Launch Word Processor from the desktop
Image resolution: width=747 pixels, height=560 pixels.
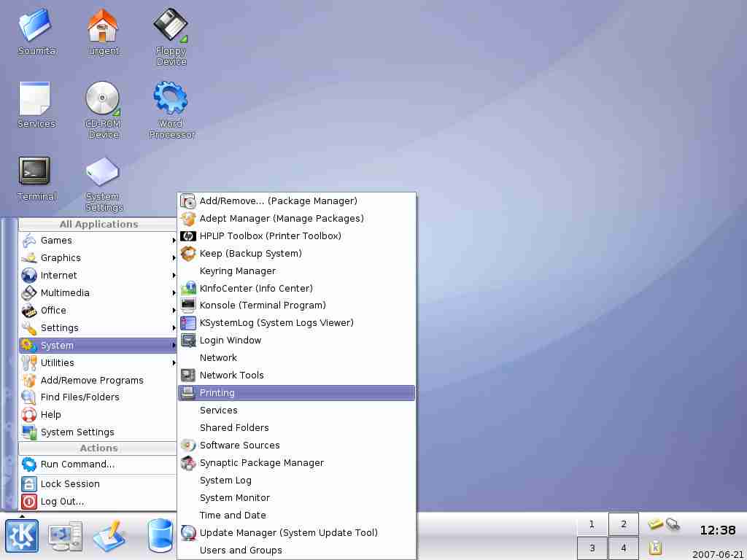[x=171, y=109]
